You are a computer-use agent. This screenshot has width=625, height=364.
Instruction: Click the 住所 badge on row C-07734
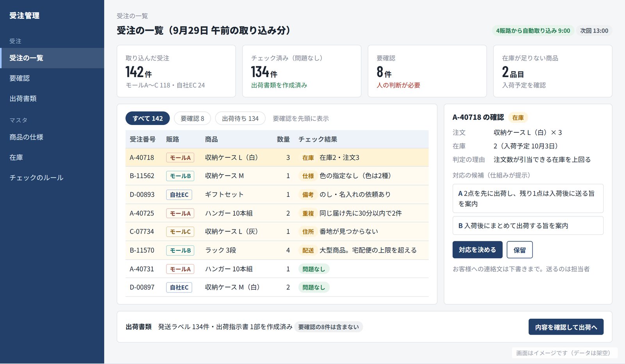308,232
